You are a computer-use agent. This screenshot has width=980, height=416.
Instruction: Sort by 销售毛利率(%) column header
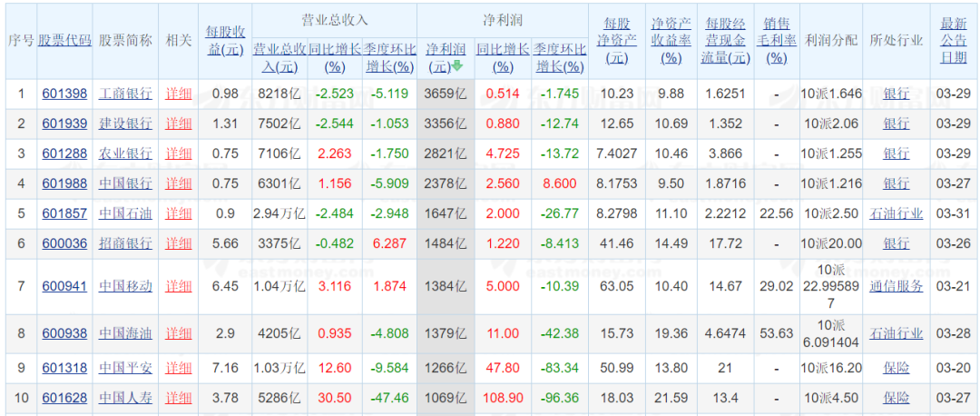pos(776,41)
